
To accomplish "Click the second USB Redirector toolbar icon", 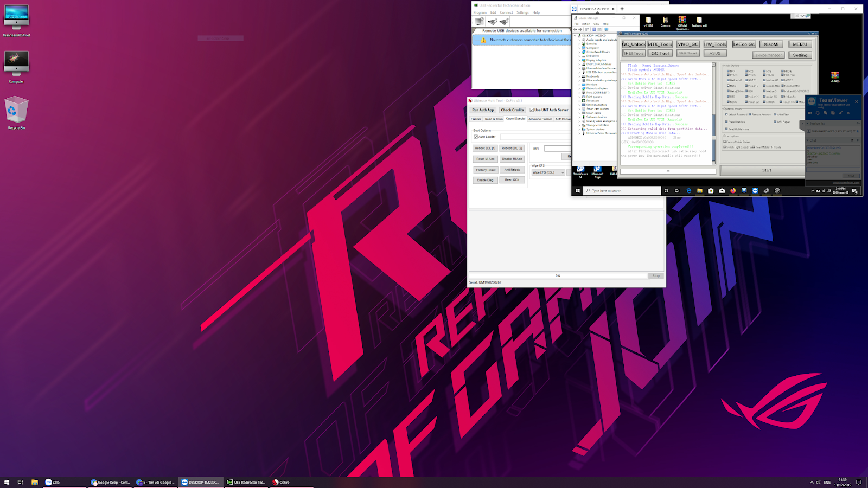I will pos(492,21).
